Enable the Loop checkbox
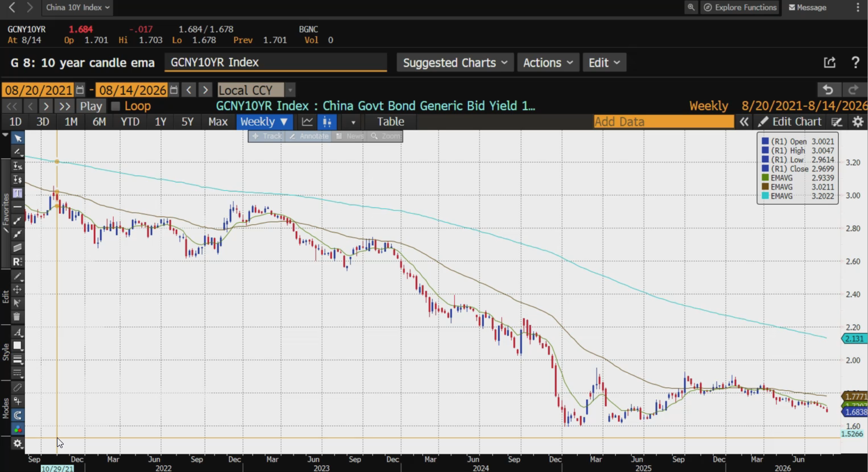 pyautogui.click(x=115, y=106)
